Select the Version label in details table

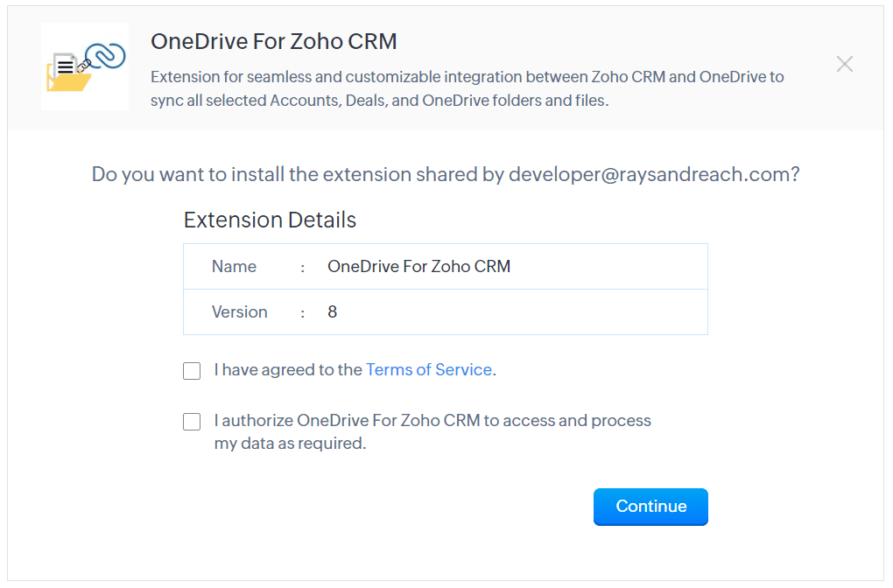pos(240,311)
